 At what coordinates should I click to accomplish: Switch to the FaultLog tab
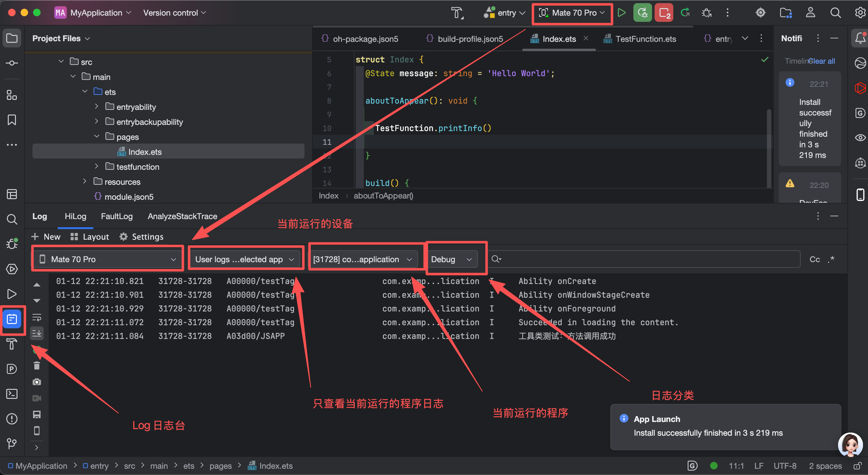click(x=117, y=216)
